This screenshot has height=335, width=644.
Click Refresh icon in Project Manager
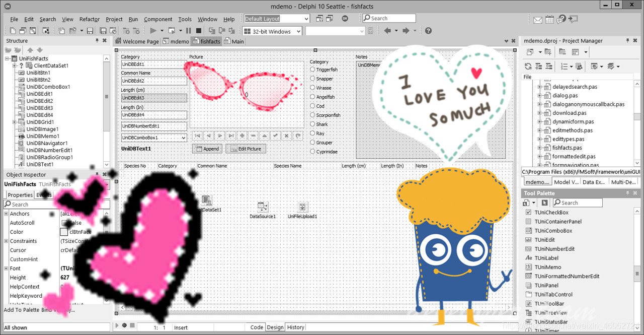click(x=528, y=66)
